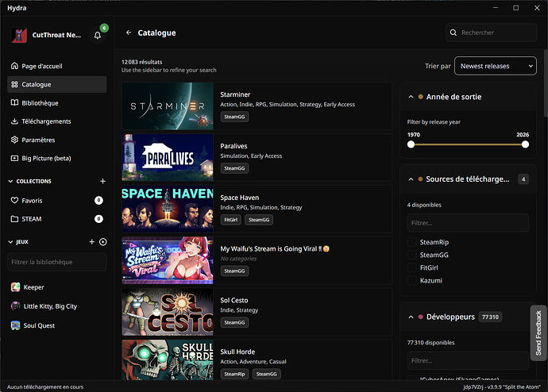The image size is (548, 392).
Task: Click the My Waifu's Stream title
Action: (275, 248)
